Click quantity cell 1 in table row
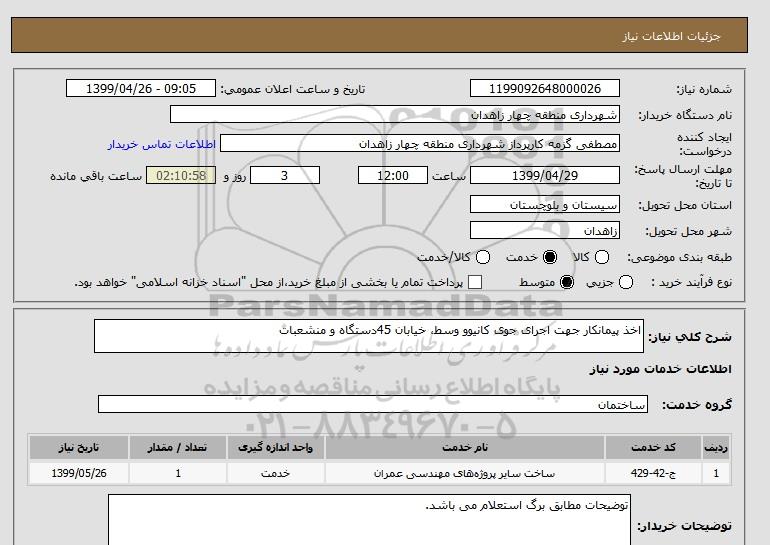Screen dimensions: 770x545 tap(178, 473)
